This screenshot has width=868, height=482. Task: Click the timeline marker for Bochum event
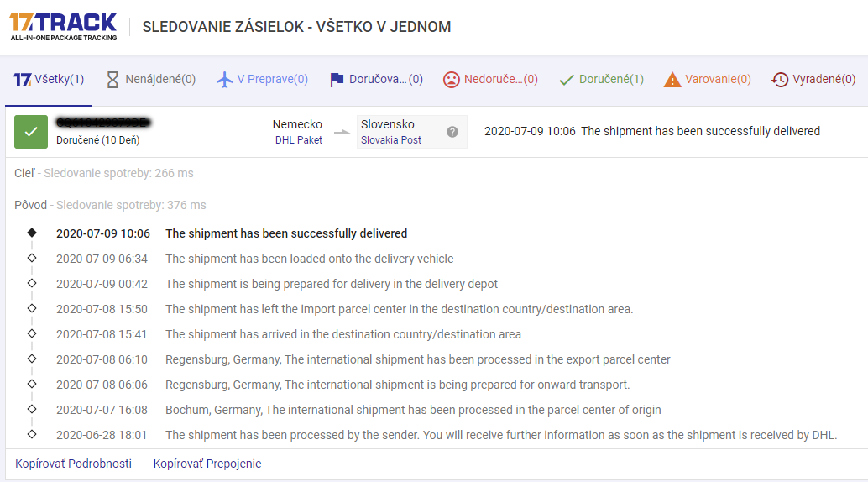32,409
